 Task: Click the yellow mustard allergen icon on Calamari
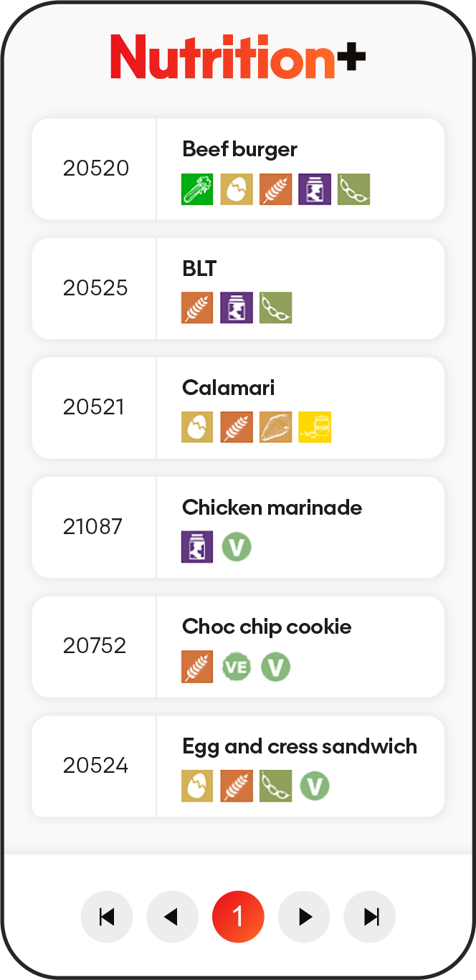click(315, 428)
